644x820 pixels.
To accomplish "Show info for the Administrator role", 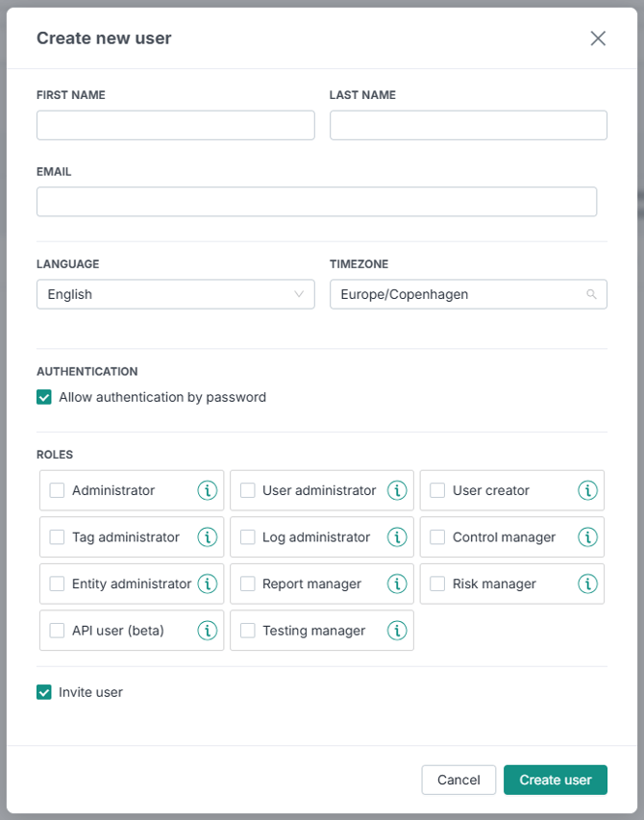I will pos(207,490).
